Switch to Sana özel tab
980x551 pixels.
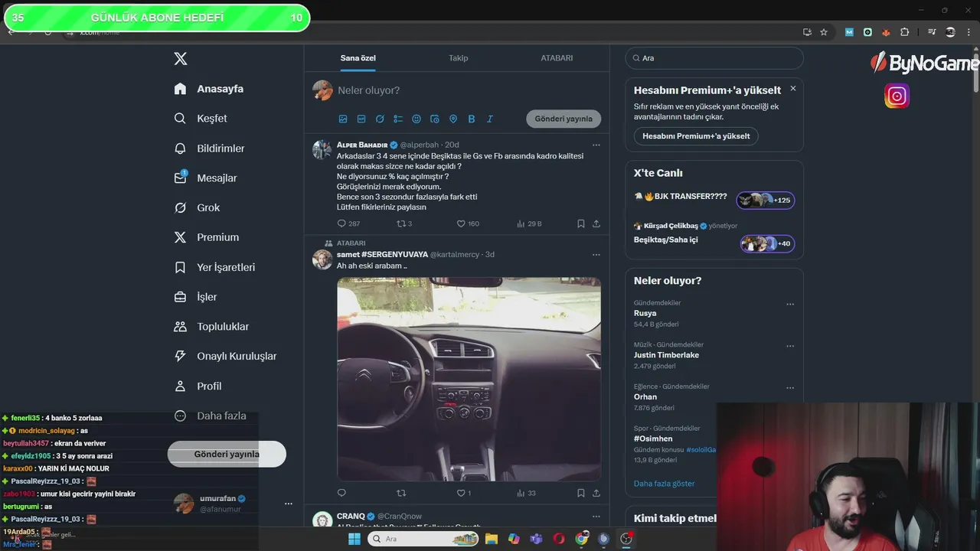[358, 58]
